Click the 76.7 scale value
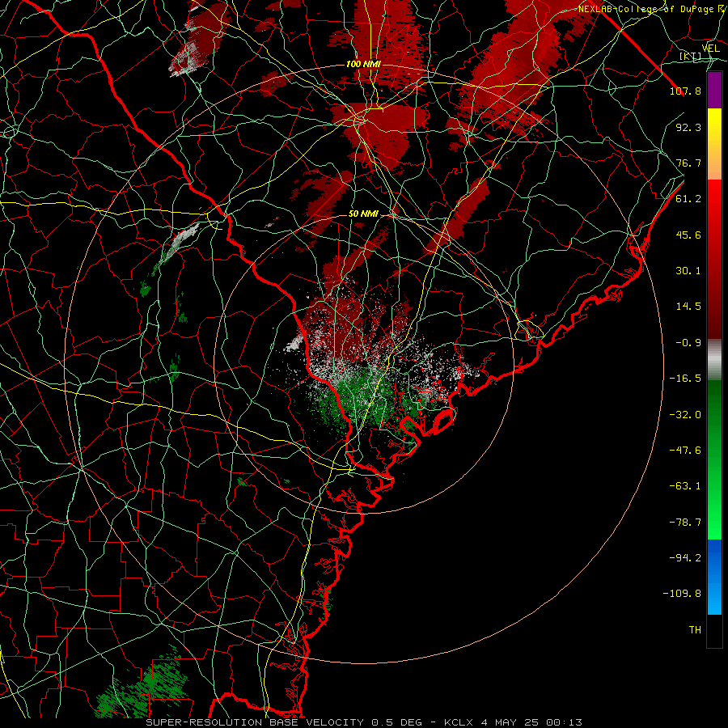The width and height of the screenshot is (728, 728). 688,163
